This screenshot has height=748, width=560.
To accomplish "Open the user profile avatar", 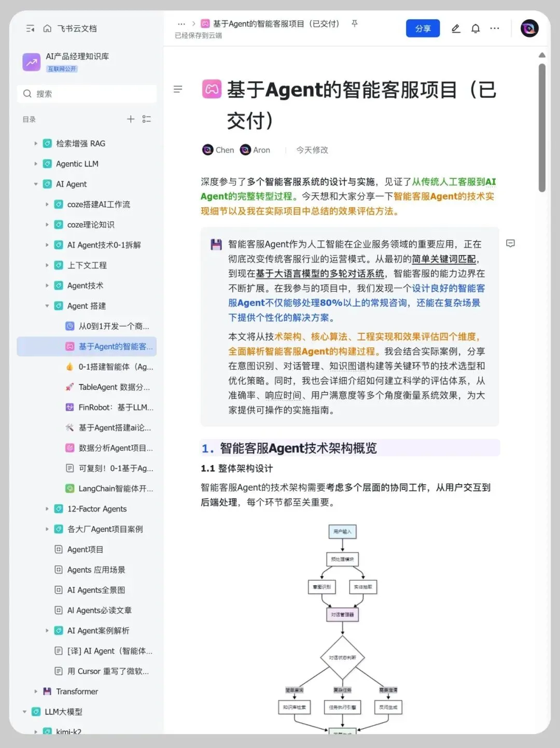I will [x=529, y=28].
